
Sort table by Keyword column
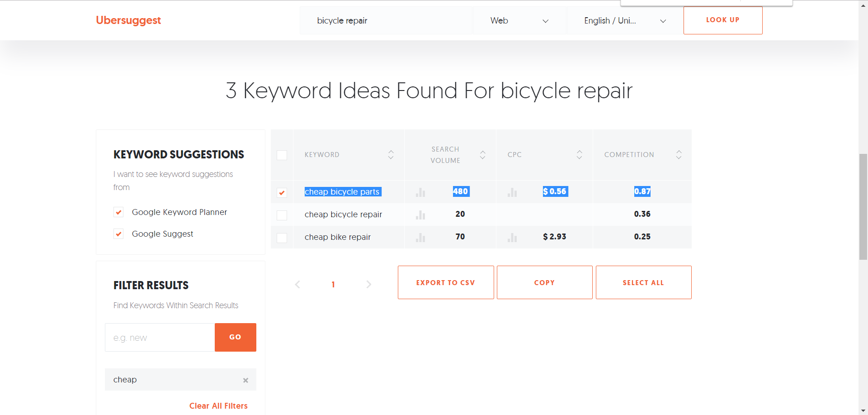click(391, 155)
